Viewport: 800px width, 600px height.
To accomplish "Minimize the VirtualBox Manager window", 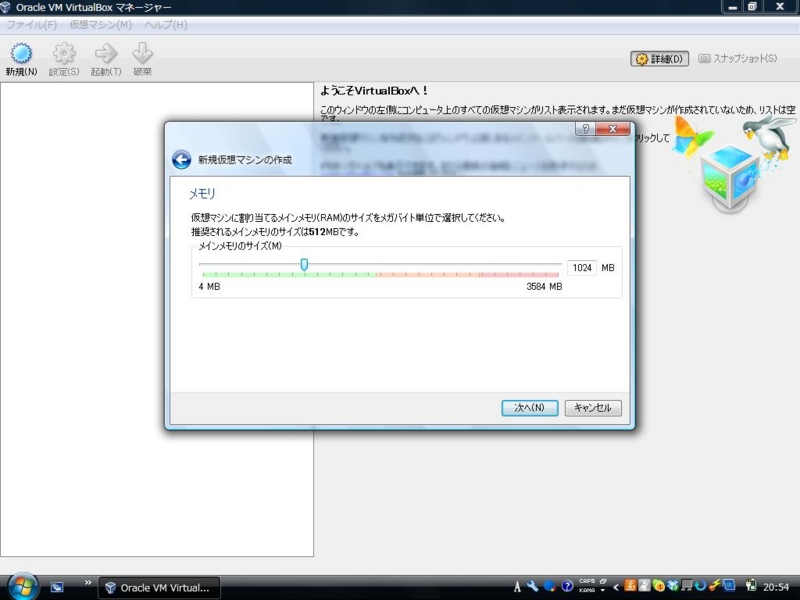I will pos(732,7).
